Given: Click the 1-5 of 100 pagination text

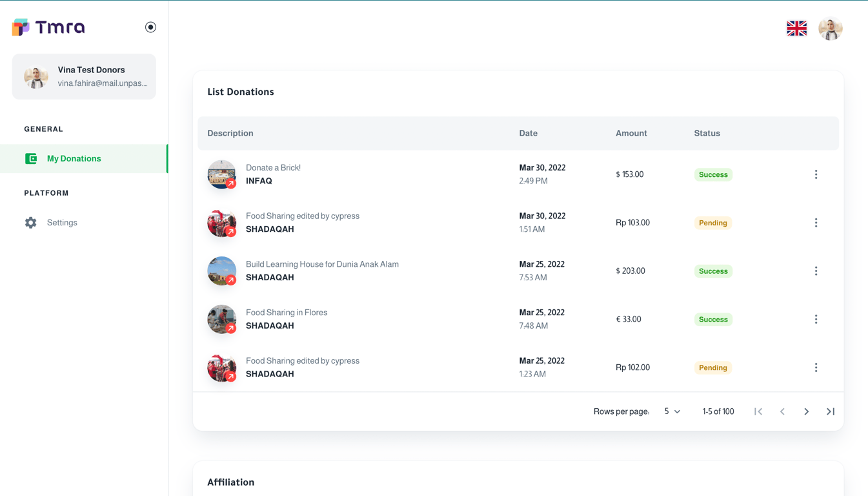Looking at the screenshot, I should point(718,411).
